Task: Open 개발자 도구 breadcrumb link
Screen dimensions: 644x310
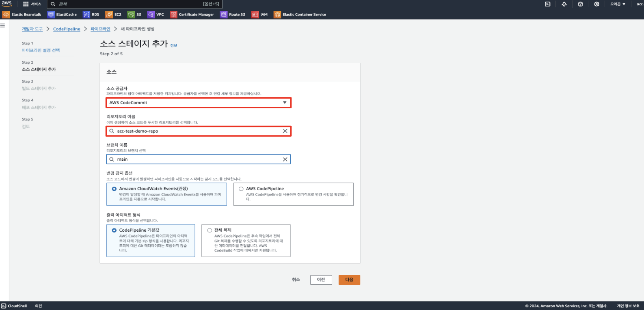Action: click(32, 29)
